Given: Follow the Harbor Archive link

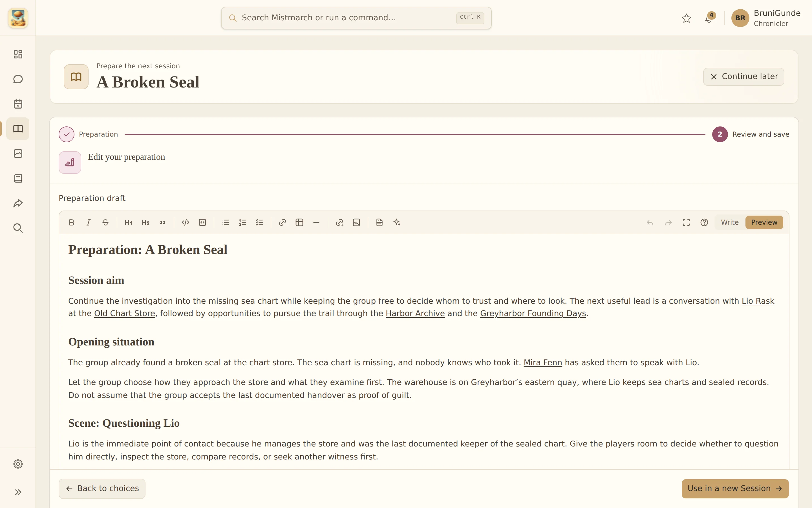Looking at the screenshot, I should point(415,314).
